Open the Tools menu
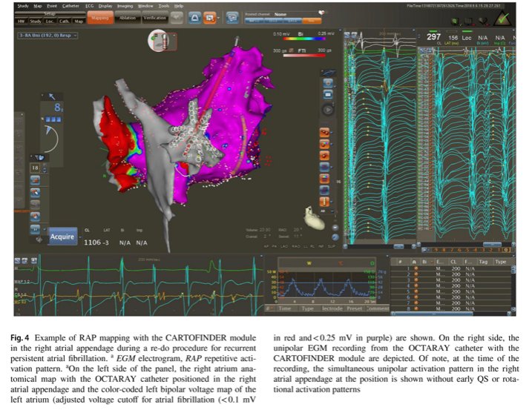 tap(164, 6)
